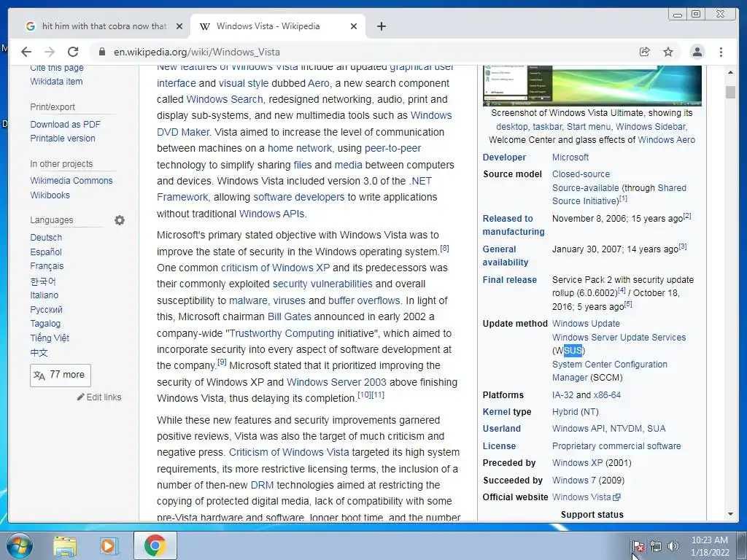The image size is (747, 560).
Task: Close the Windows Vista - Wikipedia tab
Action: click(354, 26)
